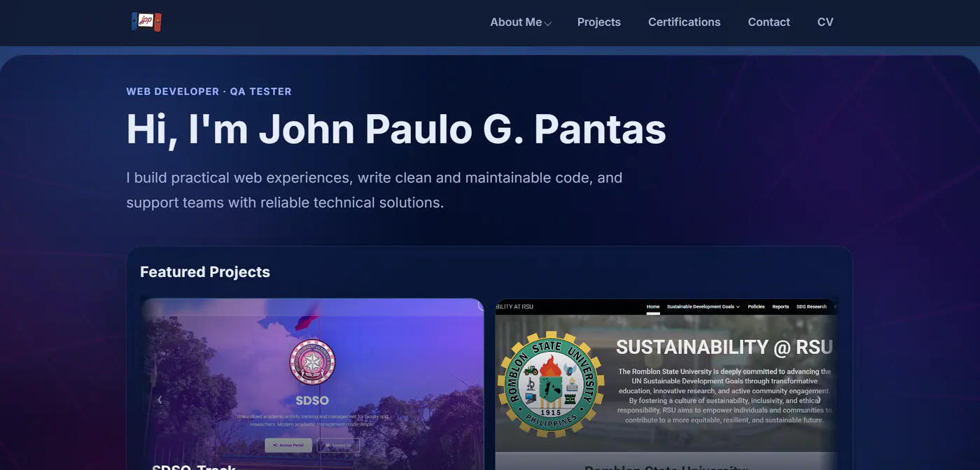Go to the Certifications section

click(x=684, y=22)
